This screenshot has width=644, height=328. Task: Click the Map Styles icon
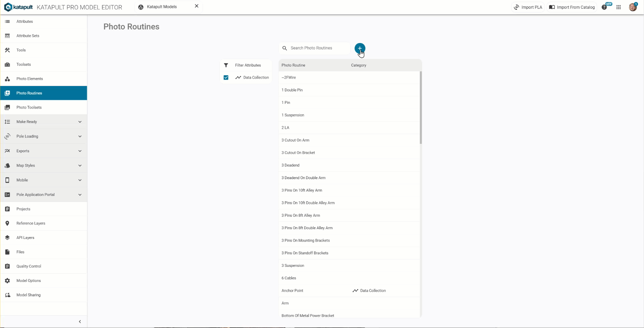pyautogui.click(x=7, y=166)
